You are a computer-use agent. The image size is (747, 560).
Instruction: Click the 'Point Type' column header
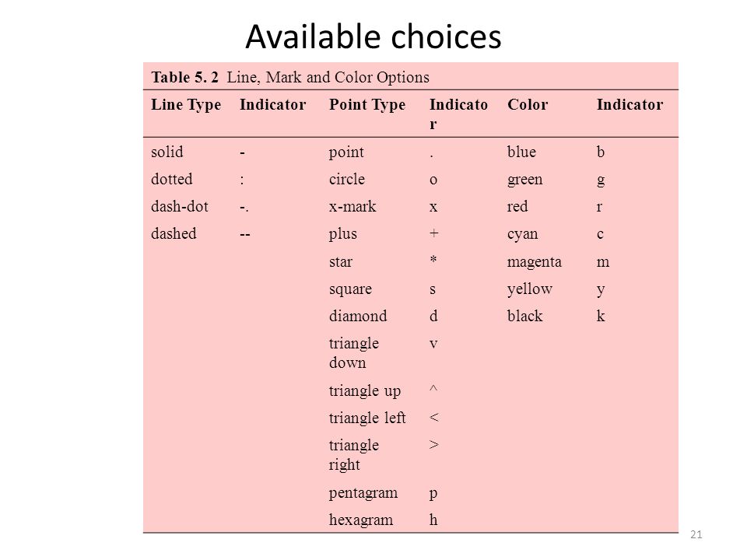[x=366, y=105]
